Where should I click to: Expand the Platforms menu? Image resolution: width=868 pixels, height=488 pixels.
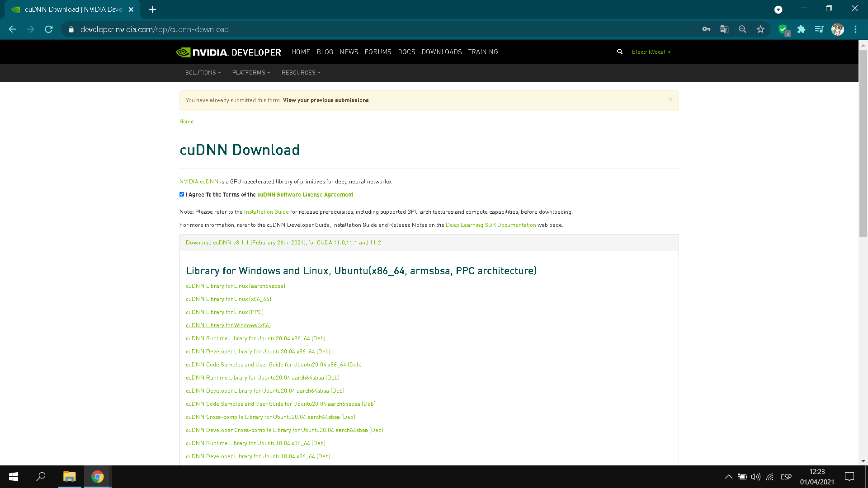(251, 73)
